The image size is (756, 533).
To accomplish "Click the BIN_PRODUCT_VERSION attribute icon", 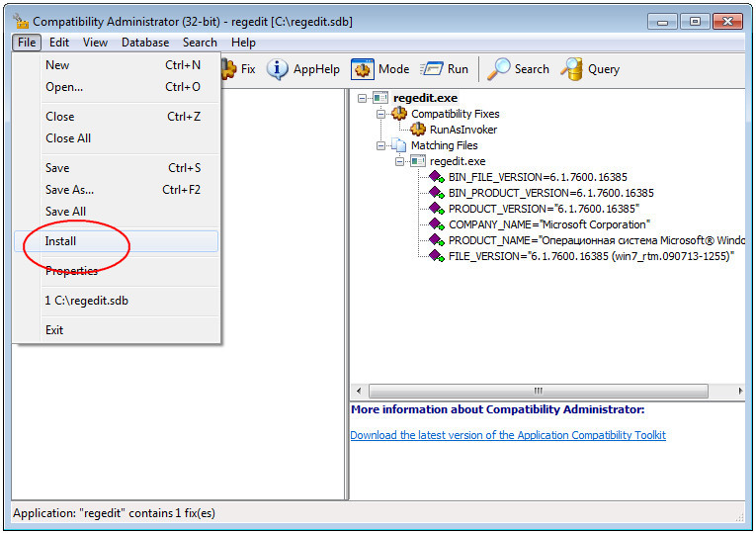I will coord(437,193).
